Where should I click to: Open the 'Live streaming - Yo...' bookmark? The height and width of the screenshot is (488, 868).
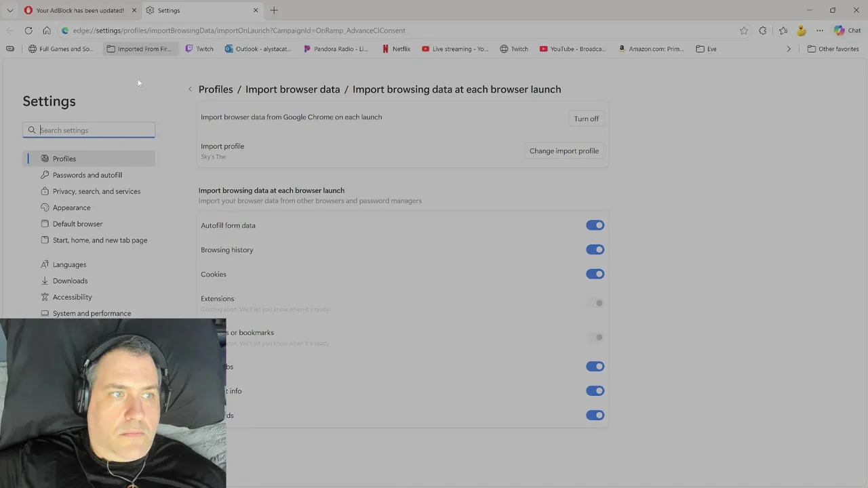click(x=455, y=49)
